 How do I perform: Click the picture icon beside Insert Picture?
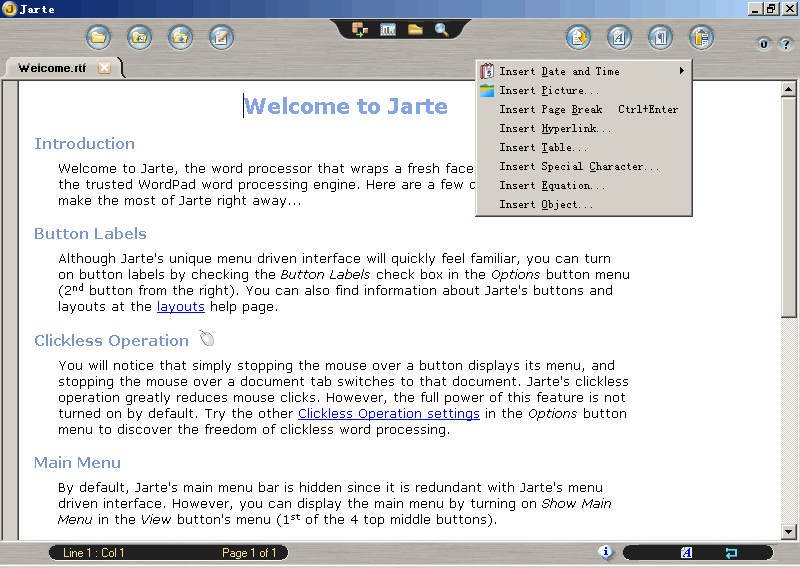[x=487, y=90]
